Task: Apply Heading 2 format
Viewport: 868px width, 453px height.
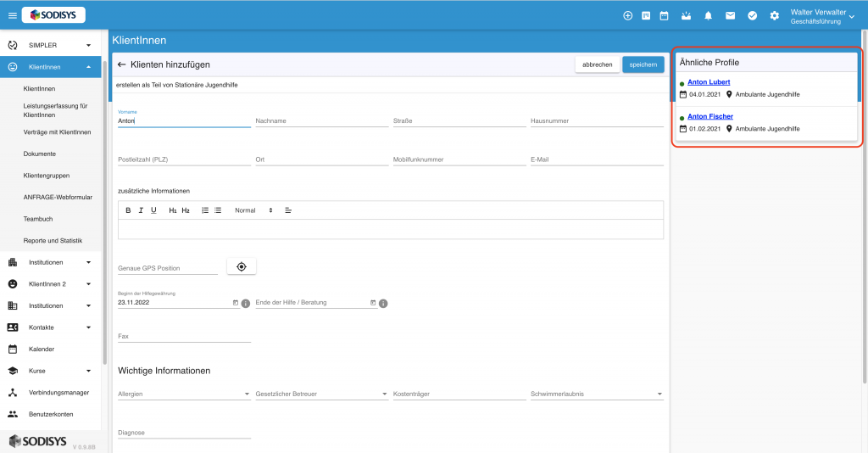Action: [x=186, y=210]
